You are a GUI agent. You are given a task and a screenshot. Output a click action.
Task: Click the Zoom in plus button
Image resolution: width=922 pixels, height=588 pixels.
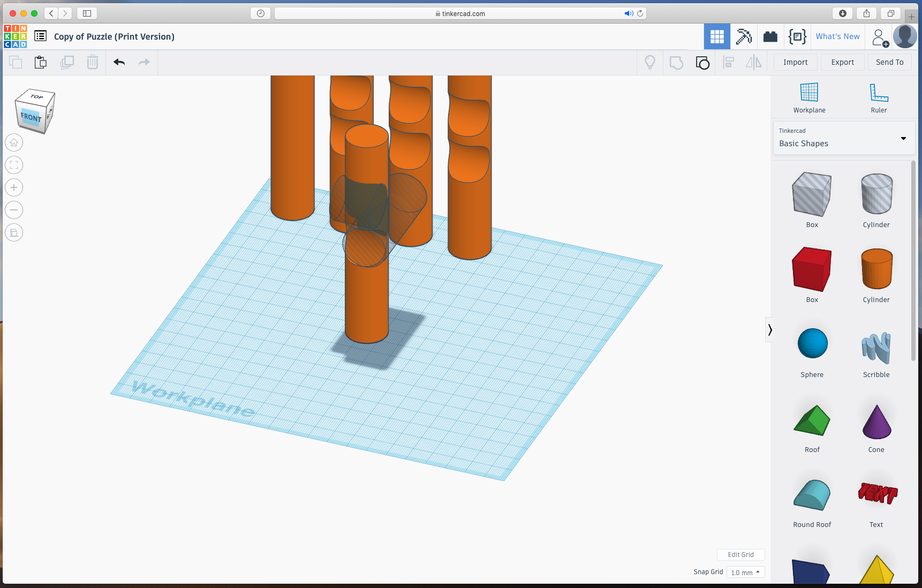14,187
